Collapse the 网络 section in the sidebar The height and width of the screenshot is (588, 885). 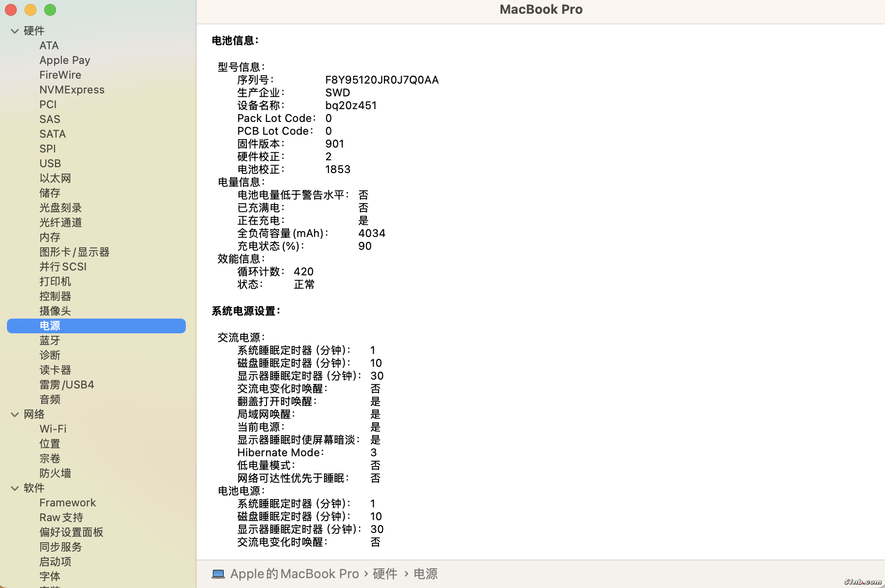14,414
